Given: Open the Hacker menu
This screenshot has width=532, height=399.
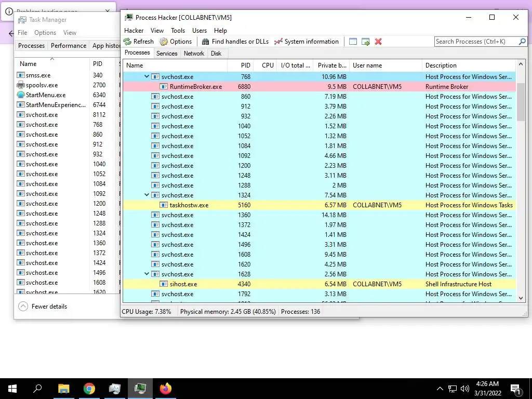Looking at the screenshot, I should [134, 31].
